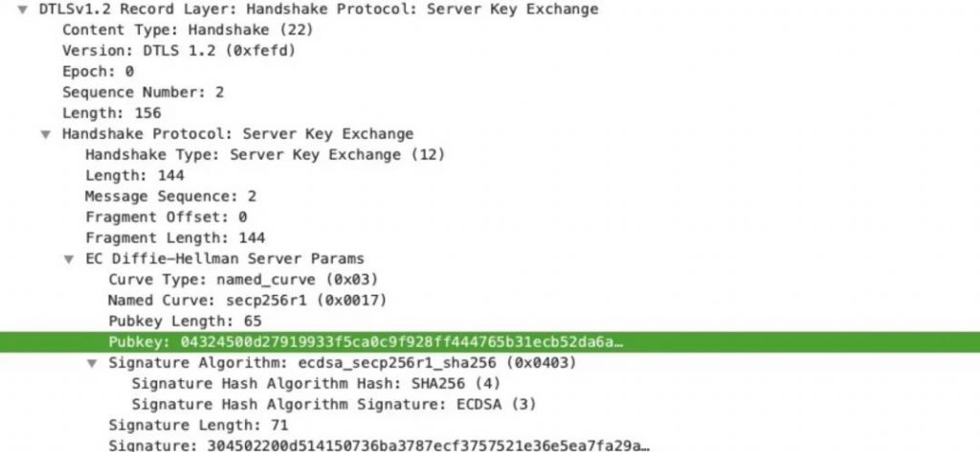Choose the Named Curve: secp256r1 row
The image size is (980, 452).
coord(248,301)
